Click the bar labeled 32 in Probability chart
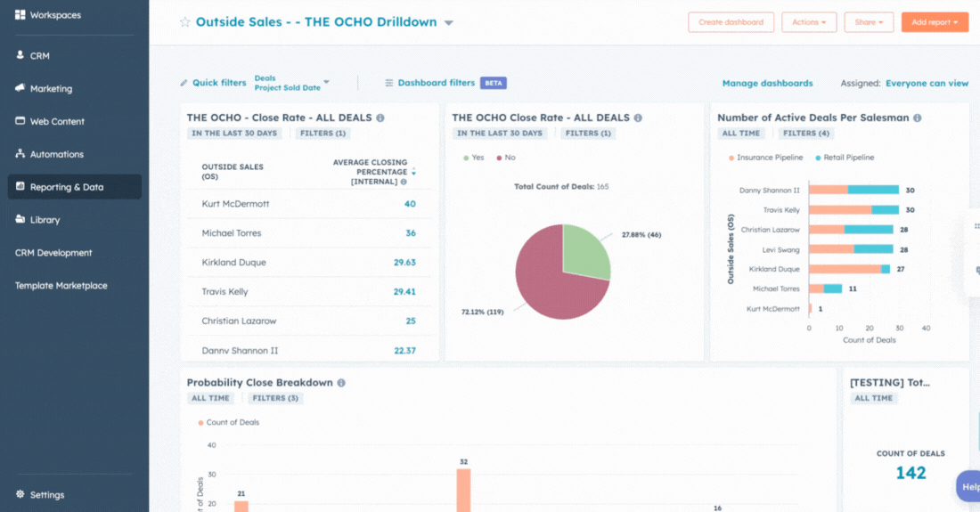 click(463, 490)
